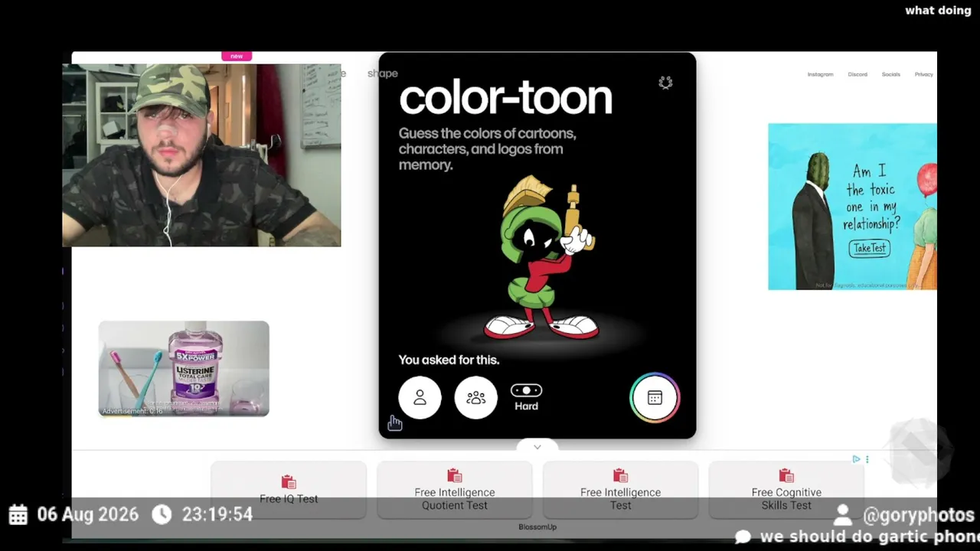
Task: Click the streamer webcam video
Action: [x=201, y=155]
